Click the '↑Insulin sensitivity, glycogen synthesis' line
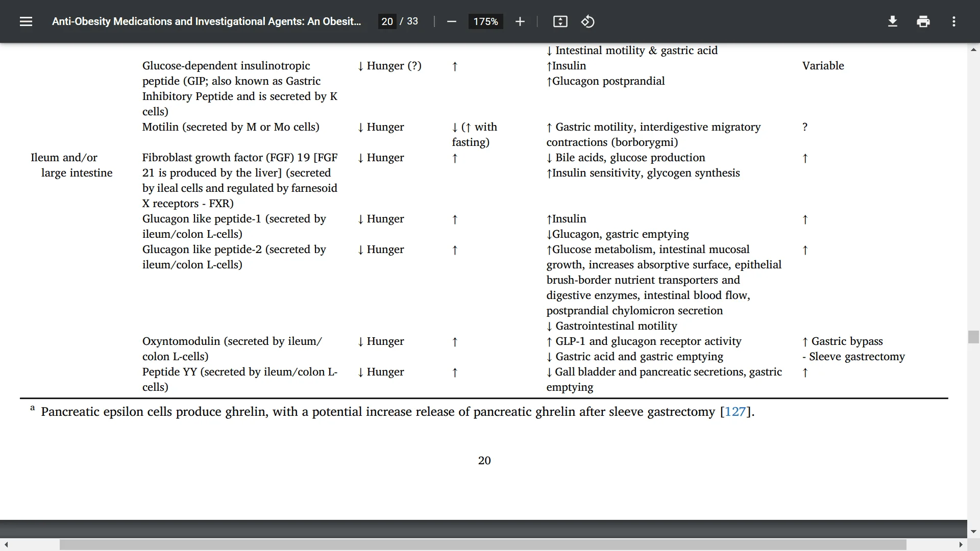The image size is (980, 551). point(643,173)
